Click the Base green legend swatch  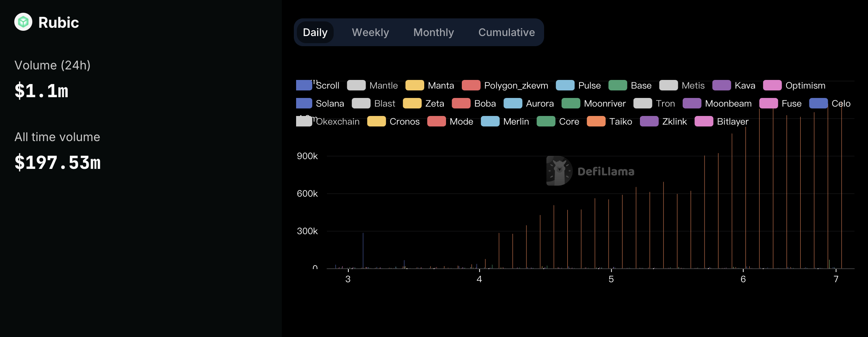click(617, 86)
